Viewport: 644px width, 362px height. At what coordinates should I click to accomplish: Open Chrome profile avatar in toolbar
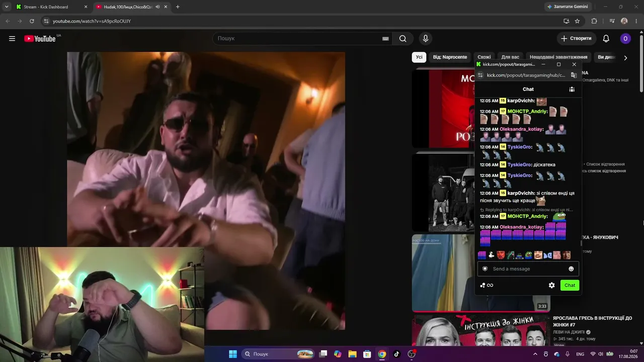(624, 21)
